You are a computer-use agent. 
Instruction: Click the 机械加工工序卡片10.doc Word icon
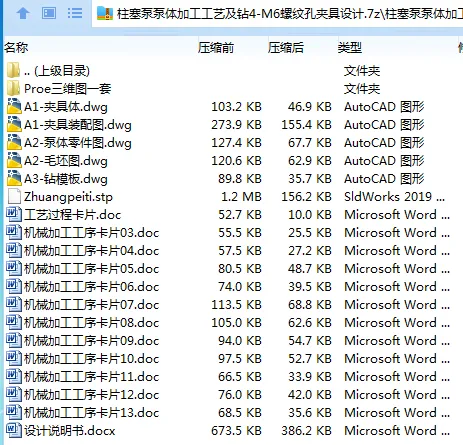[14, 358]
